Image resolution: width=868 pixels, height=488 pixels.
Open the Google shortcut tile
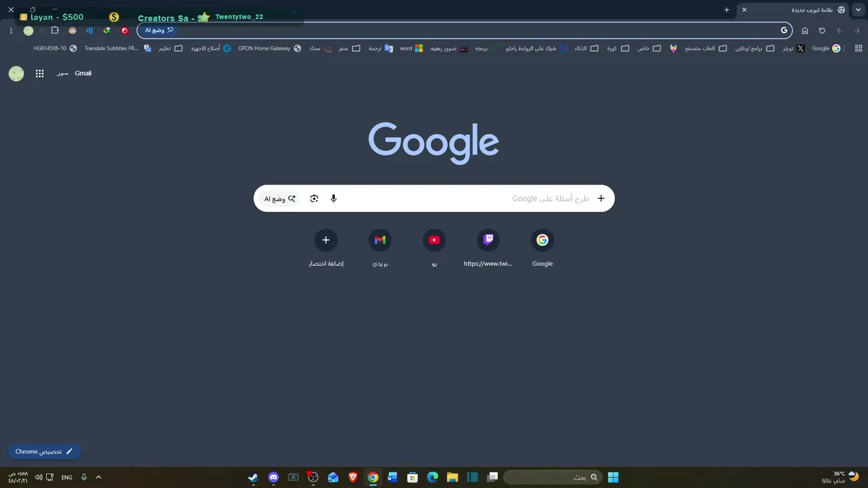pos(542,249)
